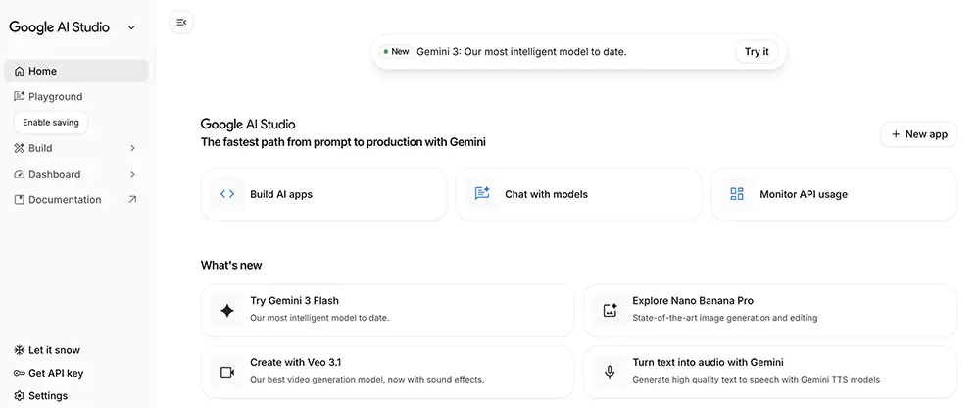Click the snowflake icon for Let it snow
The image size is (980, 408).
[20, 350]
